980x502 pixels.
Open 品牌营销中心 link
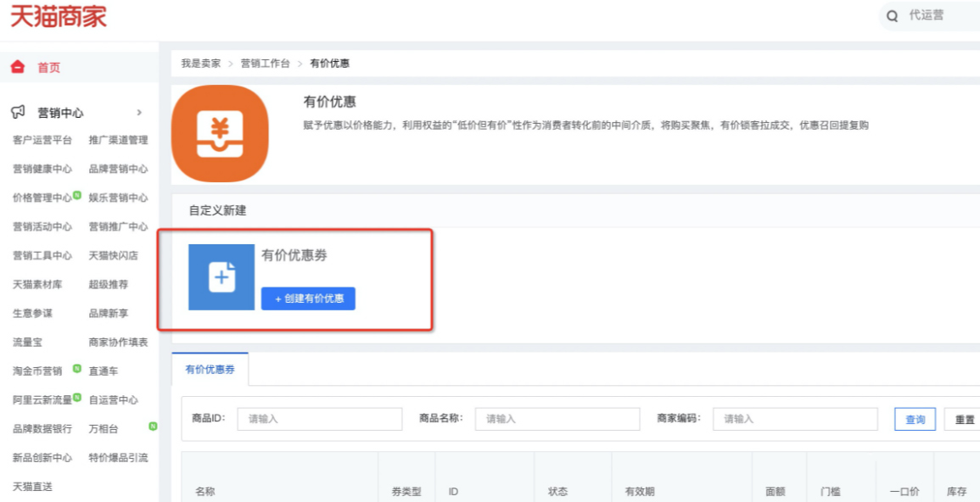[x=118, y=169]
